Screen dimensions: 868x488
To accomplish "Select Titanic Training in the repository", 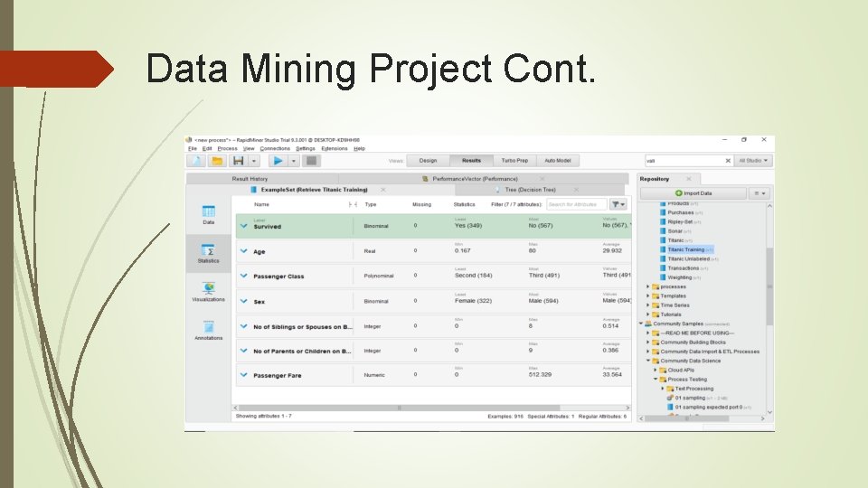I will 686,249.
